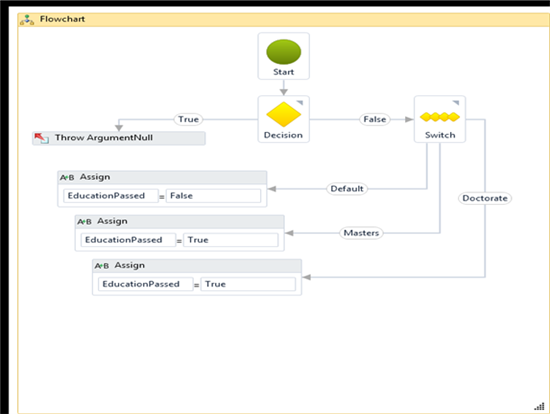Select the yellow Decision diamond icon
This screenshot has height=414, width=550.
283,114
